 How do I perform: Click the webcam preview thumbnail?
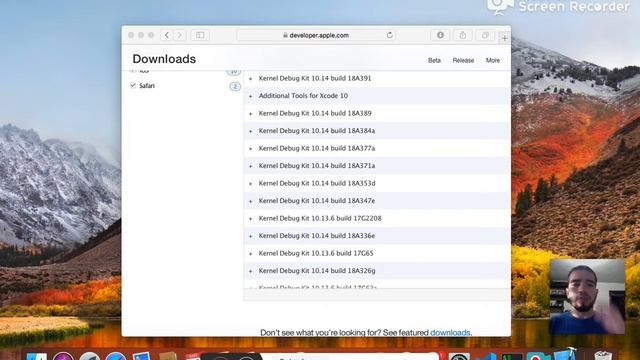[587, 297]
